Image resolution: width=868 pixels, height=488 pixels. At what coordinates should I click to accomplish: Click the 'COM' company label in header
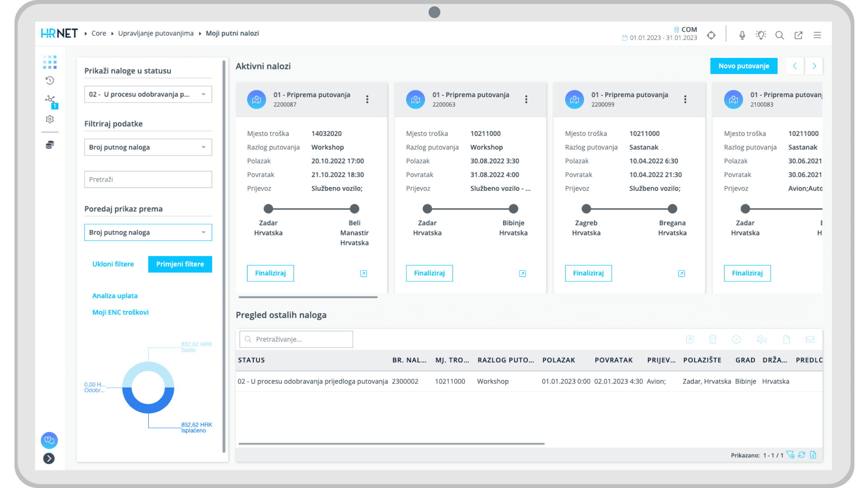[689, 29]
